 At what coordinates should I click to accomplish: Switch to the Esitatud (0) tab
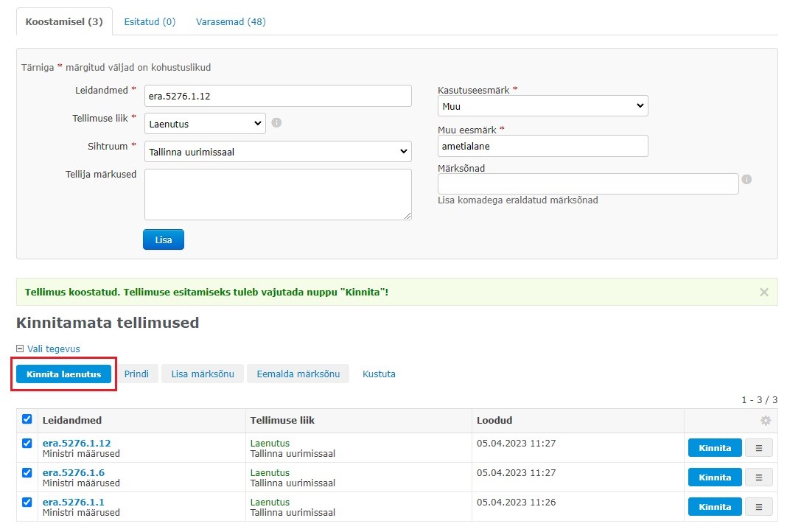150,22
